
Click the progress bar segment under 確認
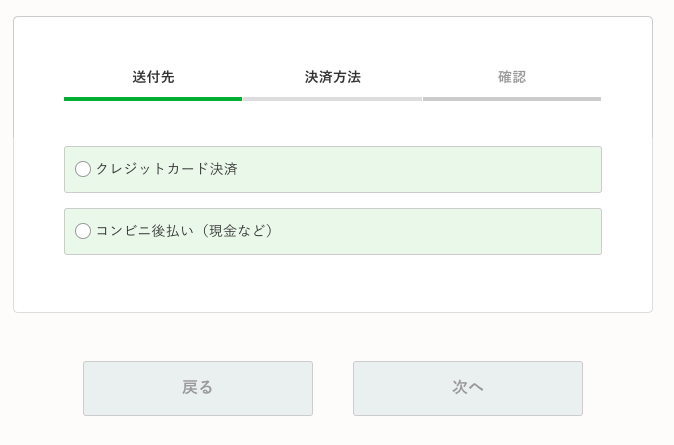[511, 99]
